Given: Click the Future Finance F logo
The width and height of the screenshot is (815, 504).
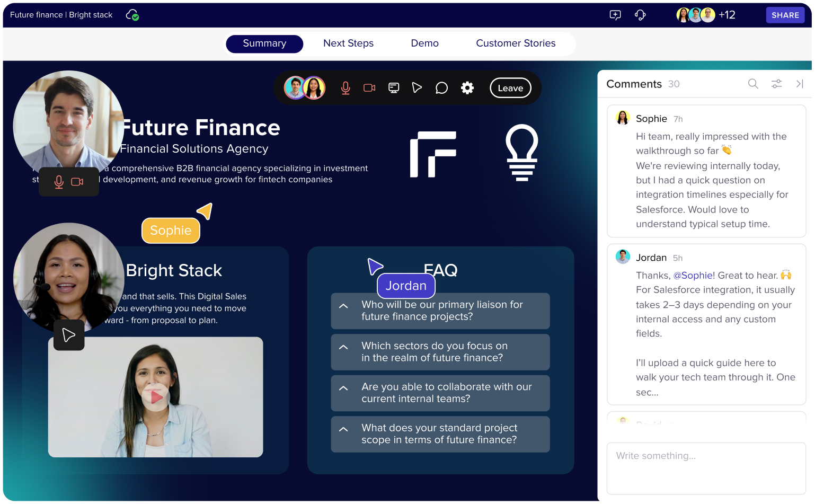Looking at the screenshot, I should coord(433,154).
